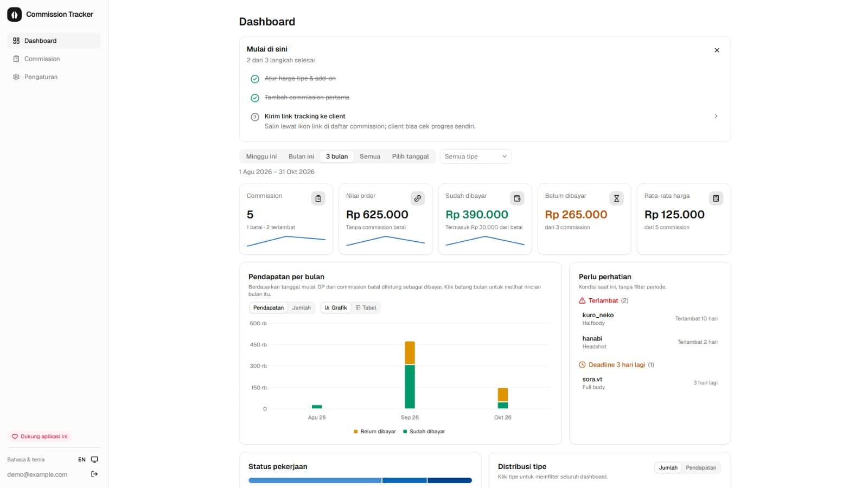Click the Commission Tracker logo icon

point(14,15)
